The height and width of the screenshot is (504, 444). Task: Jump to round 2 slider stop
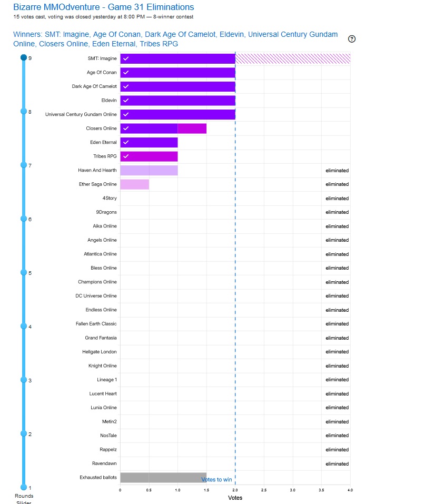click(24, 433)
